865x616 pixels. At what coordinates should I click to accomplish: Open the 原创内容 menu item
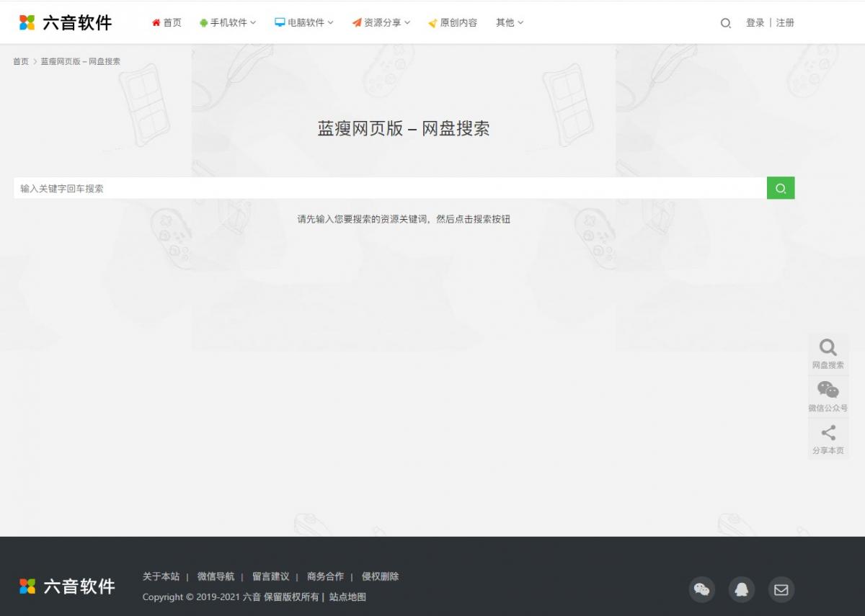453,22
